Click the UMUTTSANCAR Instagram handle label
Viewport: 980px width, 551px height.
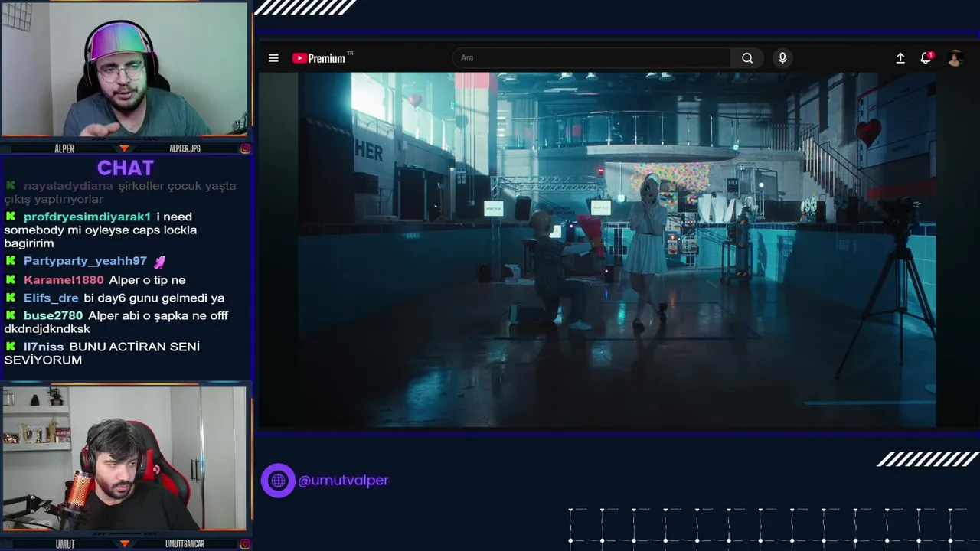click(x=185, y=544)
